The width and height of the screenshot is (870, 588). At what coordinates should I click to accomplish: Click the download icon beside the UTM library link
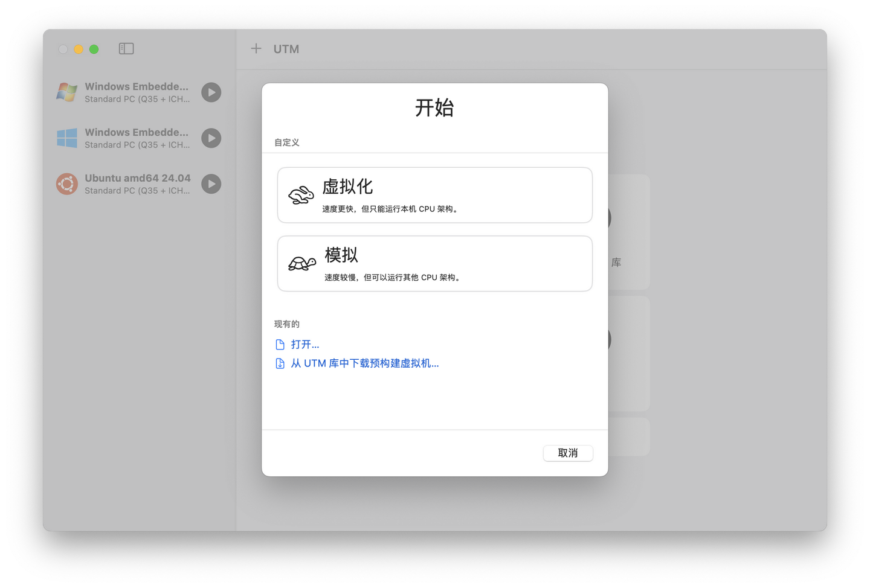coord(280,363)
